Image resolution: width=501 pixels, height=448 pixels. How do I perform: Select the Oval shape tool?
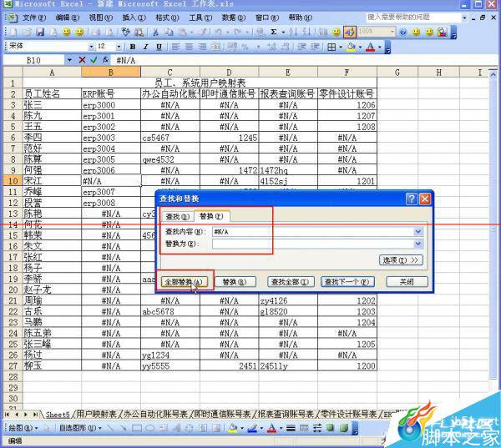(149, 428)
